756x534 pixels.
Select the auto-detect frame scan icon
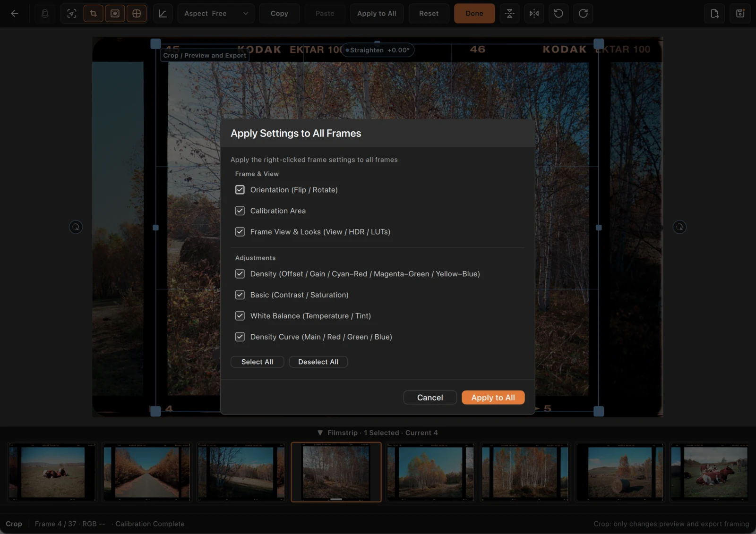click(x=72, y=14)
